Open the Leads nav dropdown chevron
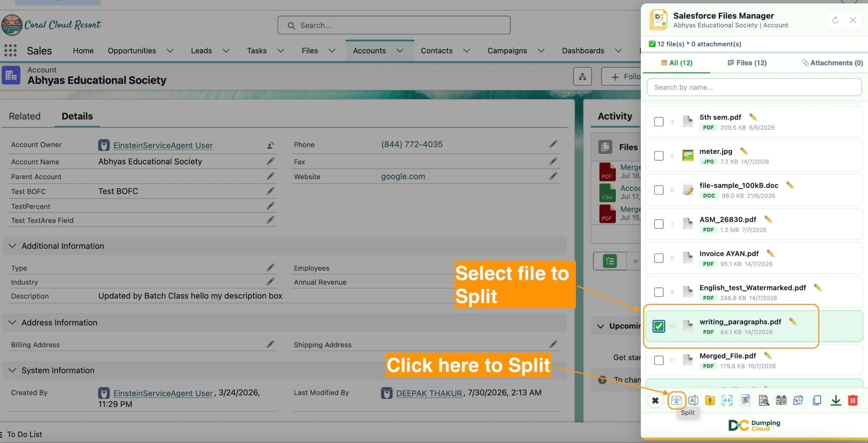The image size is (868, 443). coord(226,51)
